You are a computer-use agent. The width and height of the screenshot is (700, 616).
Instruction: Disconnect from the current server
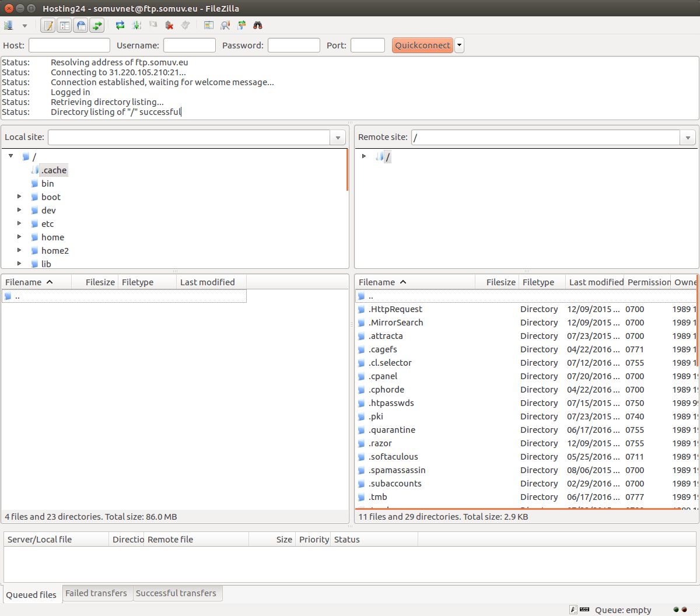[169, 25]
